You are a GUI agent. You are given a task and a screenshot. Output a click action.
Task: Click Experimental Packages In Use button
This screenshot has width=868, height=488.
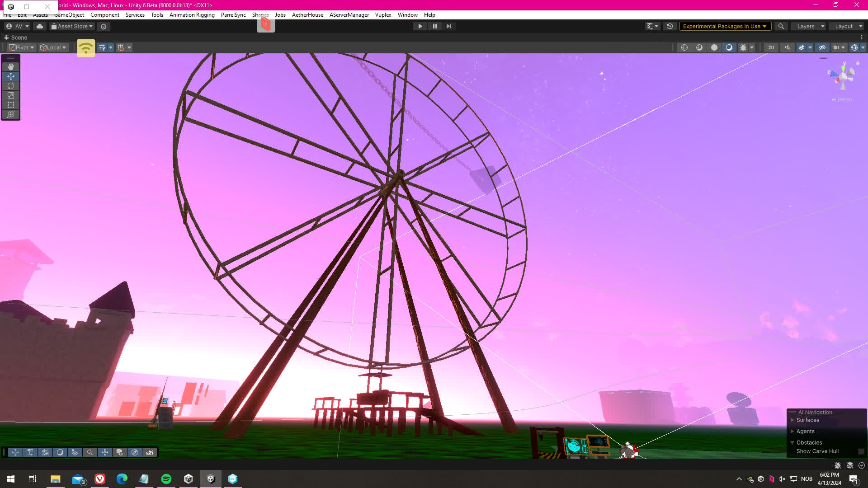point(724,26)
